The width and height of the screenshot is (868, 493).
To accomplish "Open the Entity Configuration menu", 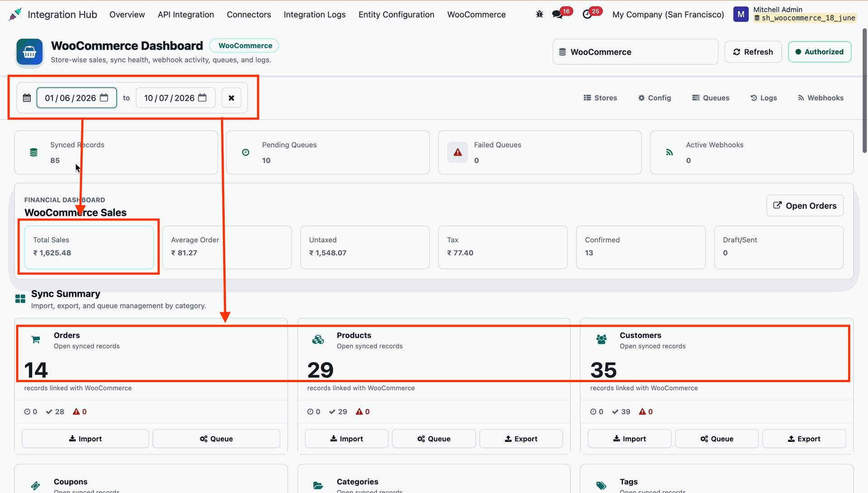I will (396, 14).
